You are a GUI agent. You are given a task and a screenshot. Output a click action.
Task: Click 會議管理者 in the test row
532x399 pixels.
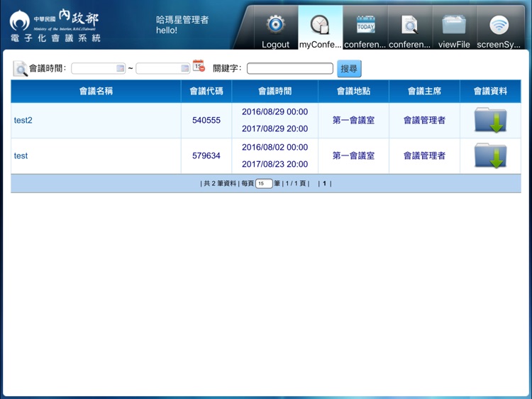click(x=424, y=155)
